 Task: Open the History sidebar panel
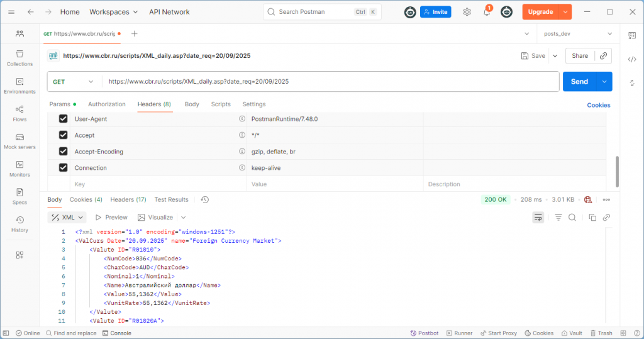pyautogui.click(x=19, y=224)
